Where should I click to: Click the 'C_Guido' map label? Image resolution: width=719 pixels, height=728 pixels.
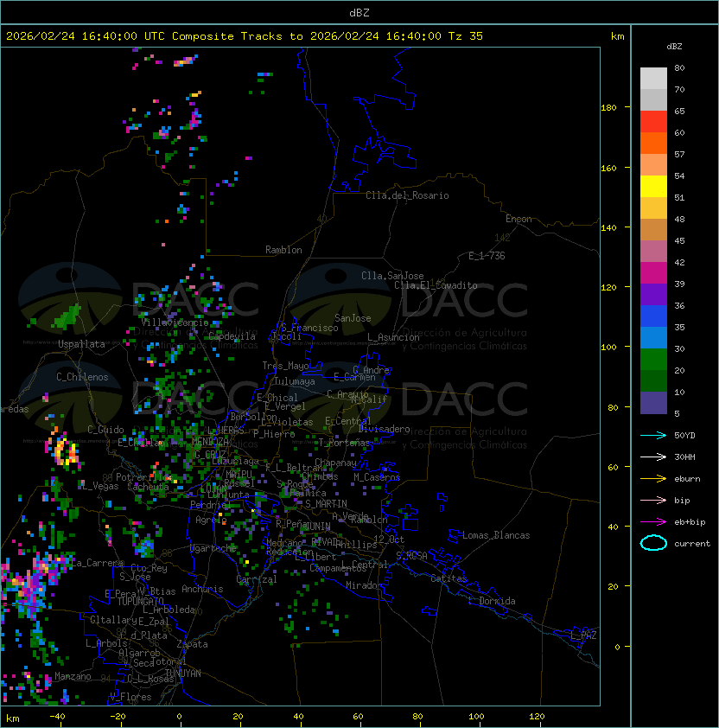105,430
